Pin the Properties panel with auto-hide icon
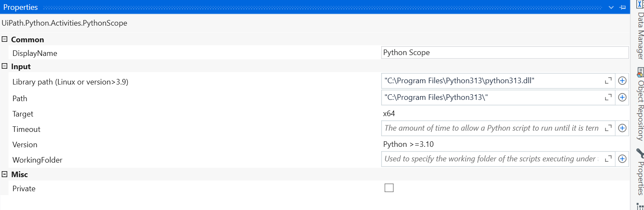This screenshot has height=210, width=644. click(623, 7)
